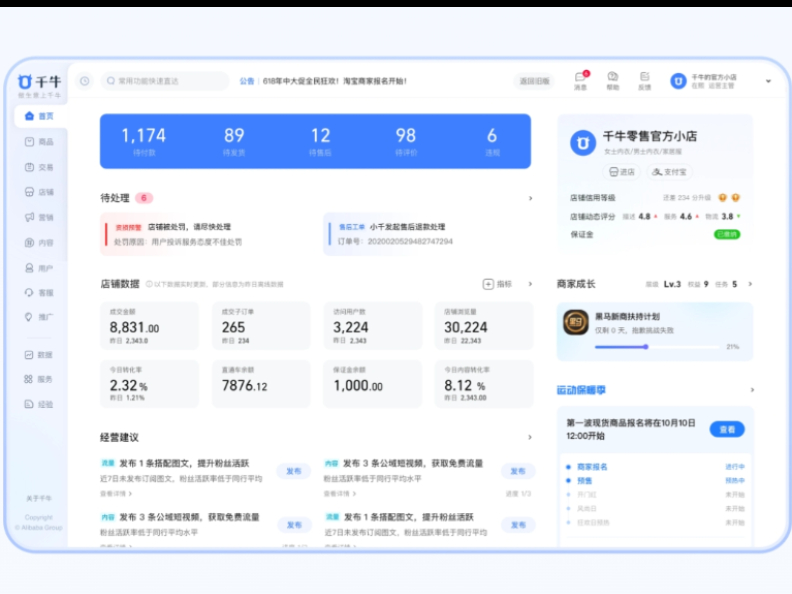Click the 客服 headset icon in sidebar
Image resolution: width=792 pixels, height=594 pixels.
coord(29,292)
